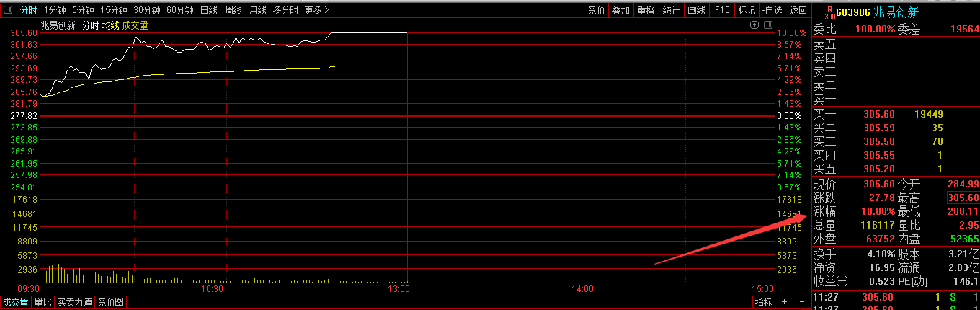Click the 竞价 toolbar button
The height and width of the screenshot is (310, 980).
coord(596,10)
